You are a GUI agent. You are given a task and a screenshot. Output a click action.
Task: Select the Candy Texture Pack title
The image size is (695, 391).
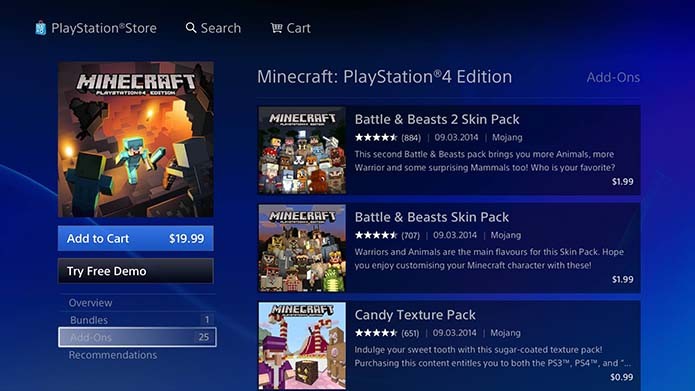tap(415, 315)
